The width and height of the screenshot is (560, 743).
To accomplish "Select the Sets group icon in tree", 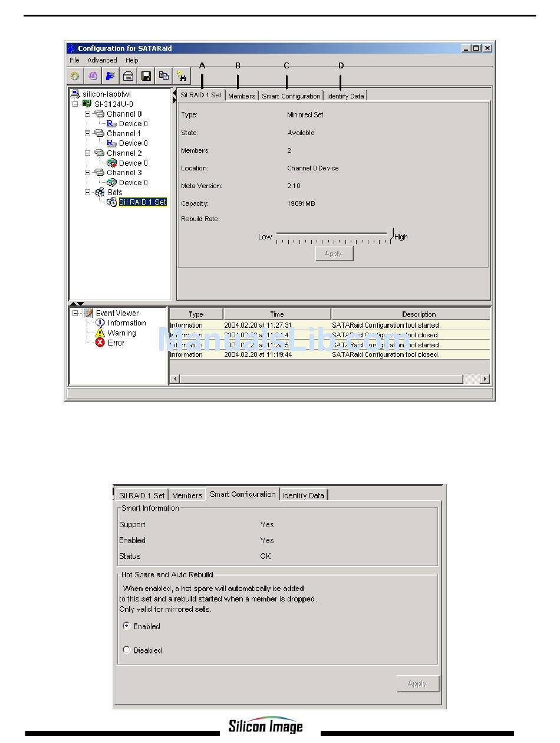I will (100, 192).
